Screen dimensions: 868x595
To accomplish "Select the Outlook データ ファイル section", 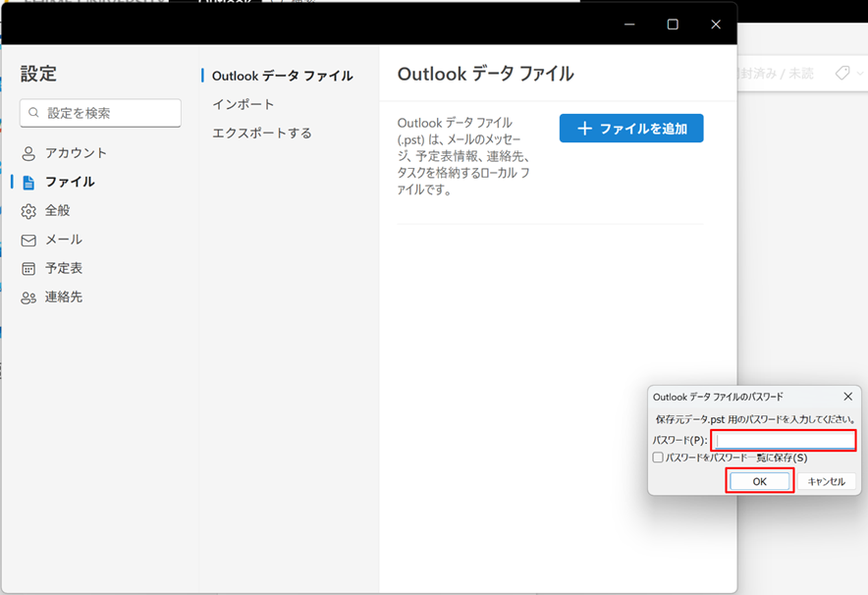I will click(282, 76).
